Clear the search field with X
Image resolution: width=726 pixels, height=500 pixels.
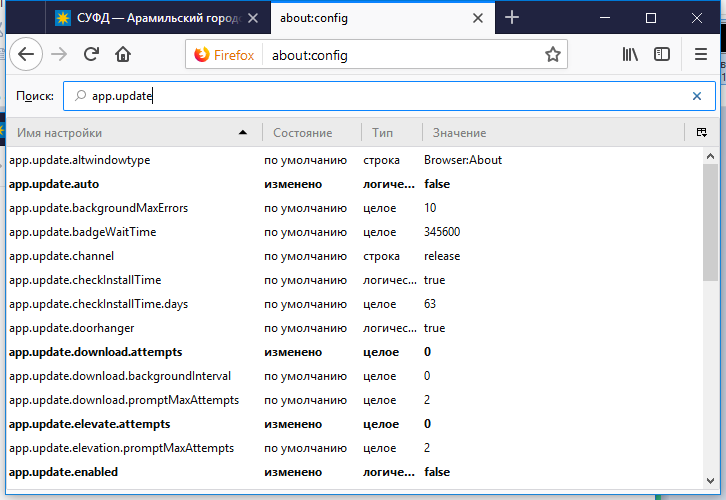click(697, 96)
